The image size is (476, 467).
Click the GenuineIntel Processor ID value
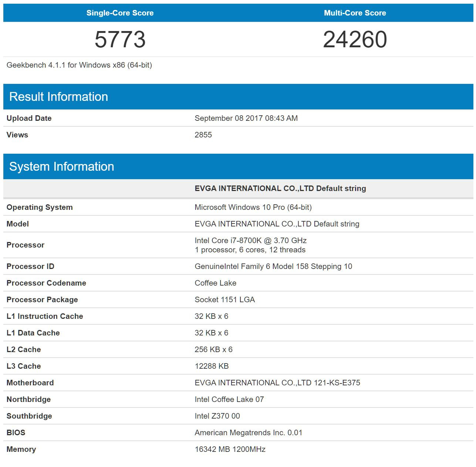point(273,266)
